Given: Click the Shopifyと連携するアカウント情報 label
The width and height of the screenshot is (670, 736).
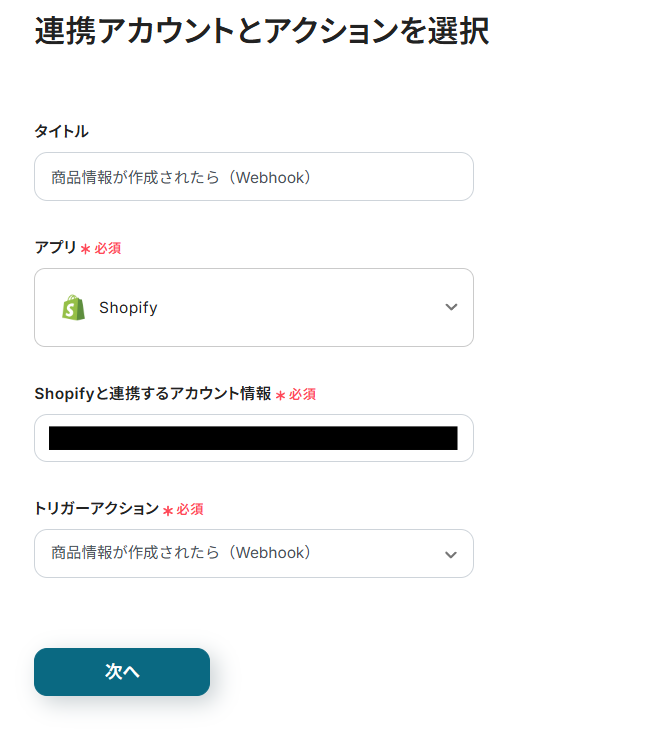Looking at the screenshot, I should [152, 394].
